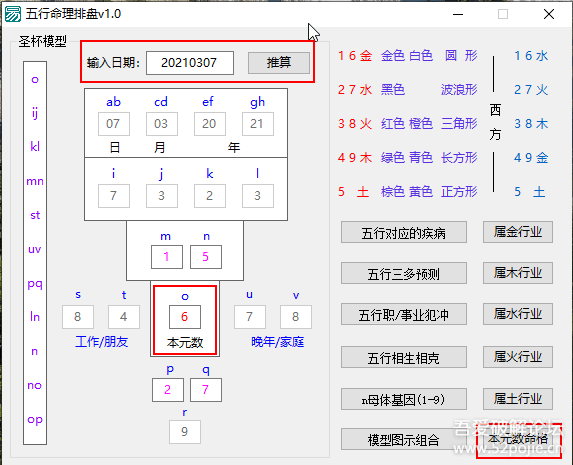Click the 属金行业 button
This screenshot has height=465, width=573.
point(518,232)
